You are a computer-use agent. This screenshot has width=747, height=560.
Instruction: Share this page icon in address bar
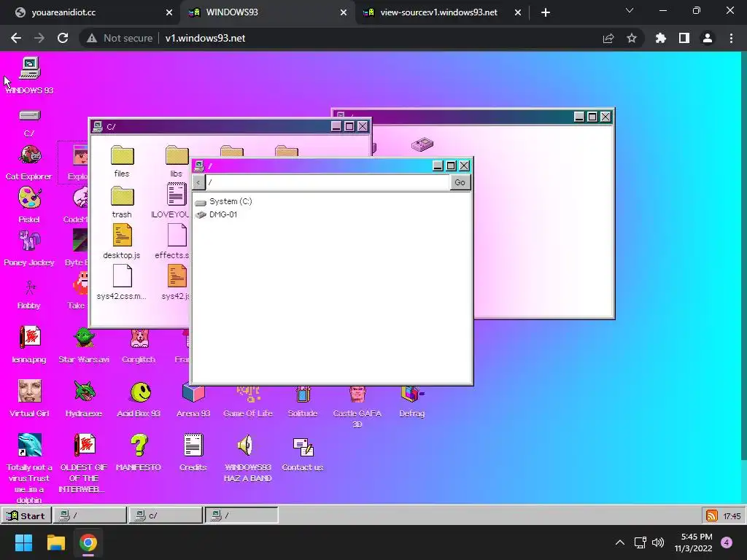point(608,38)
